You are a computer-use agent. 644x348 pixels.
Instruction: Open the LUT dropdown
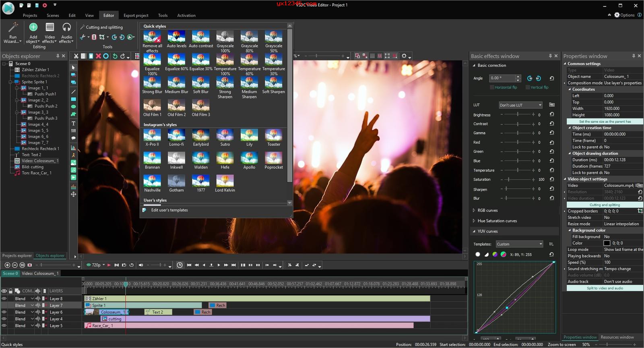point(520,105)
